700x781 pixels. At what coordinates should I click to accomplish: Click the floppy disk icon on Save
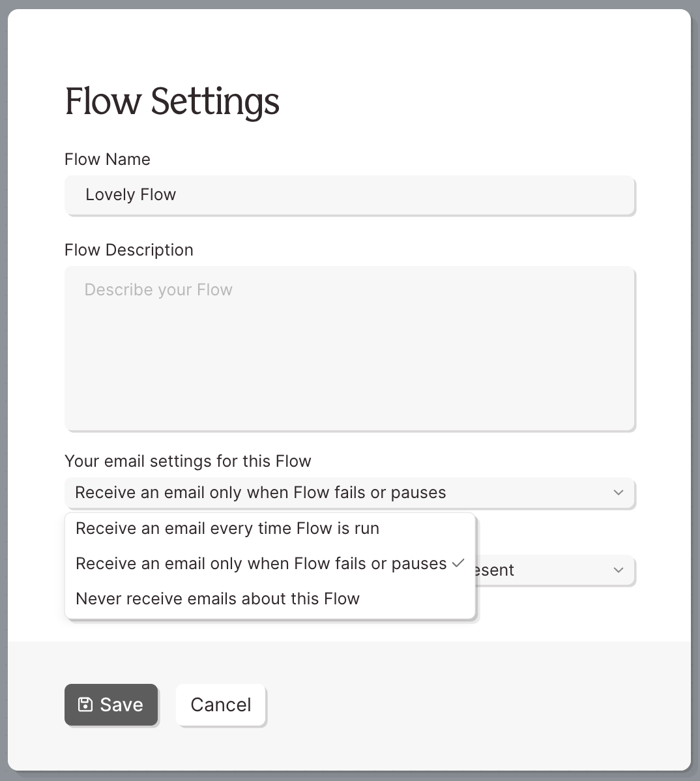pos(85,704)
